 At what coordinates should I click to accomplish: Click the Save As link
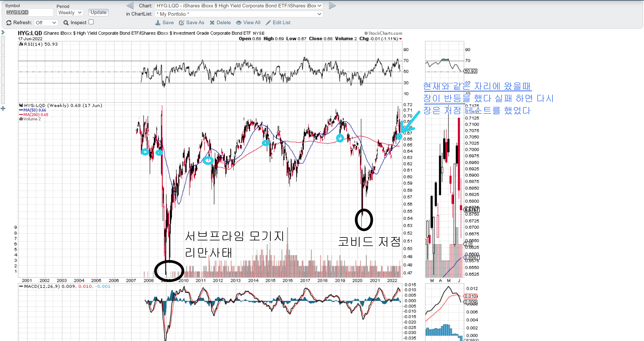195,23
